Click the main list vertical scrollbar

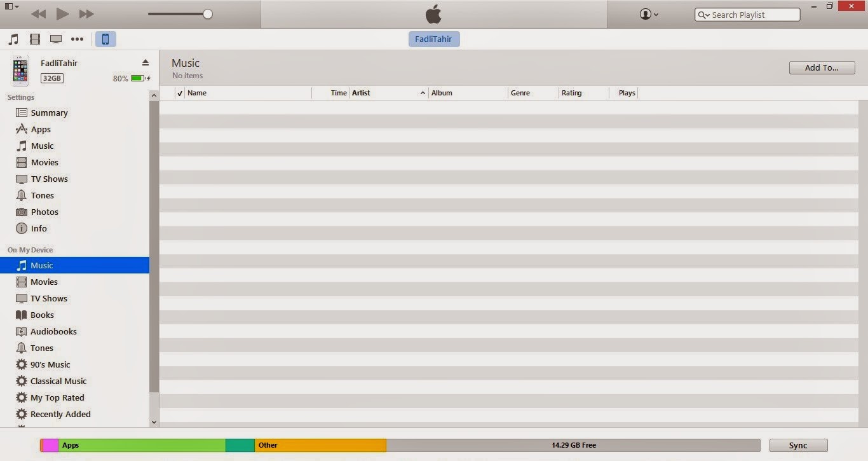863,263
